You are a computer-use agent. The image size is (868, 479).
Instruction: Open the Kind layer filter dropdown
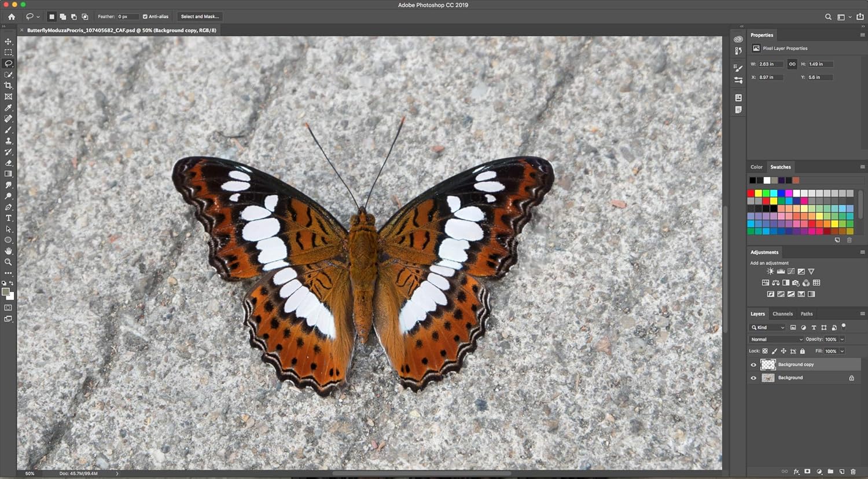click(768, 328)
